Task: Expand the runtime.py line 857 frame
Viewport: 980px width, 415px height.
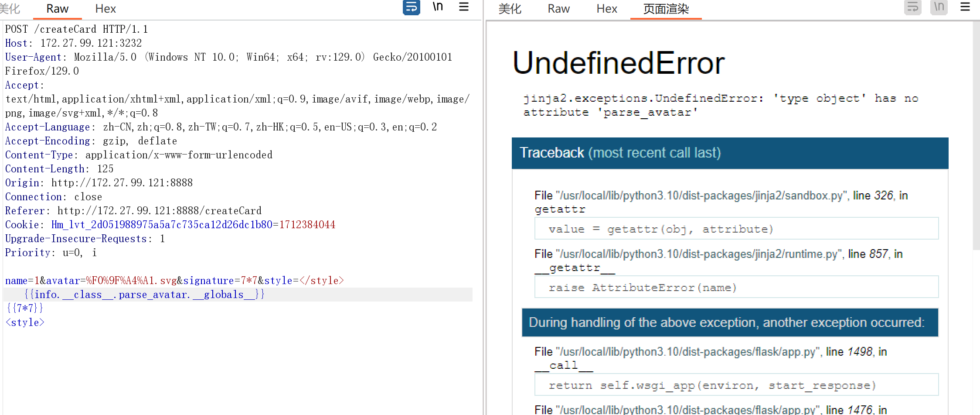Action: click(x=718, y=261)
